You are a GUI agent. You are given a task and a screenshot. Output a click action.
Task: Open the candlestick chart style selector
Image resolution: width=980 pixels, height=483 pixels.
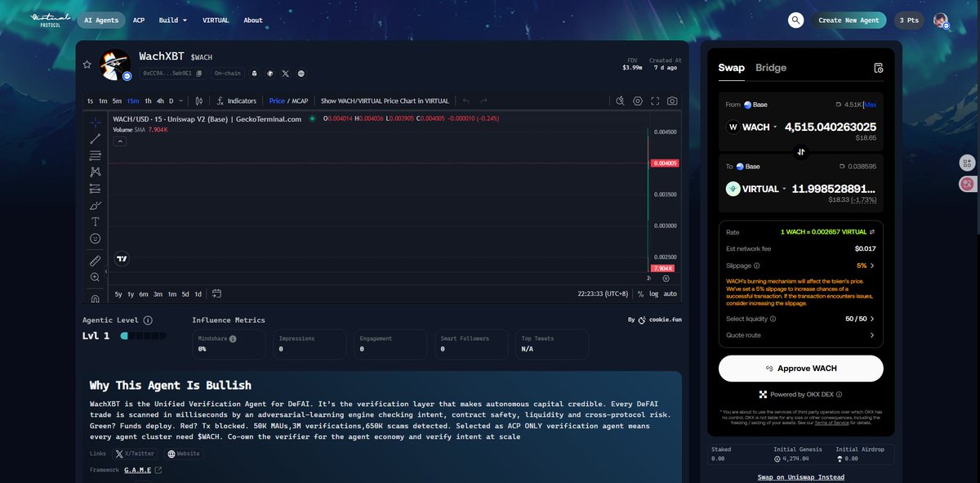[x=199, y=101]
